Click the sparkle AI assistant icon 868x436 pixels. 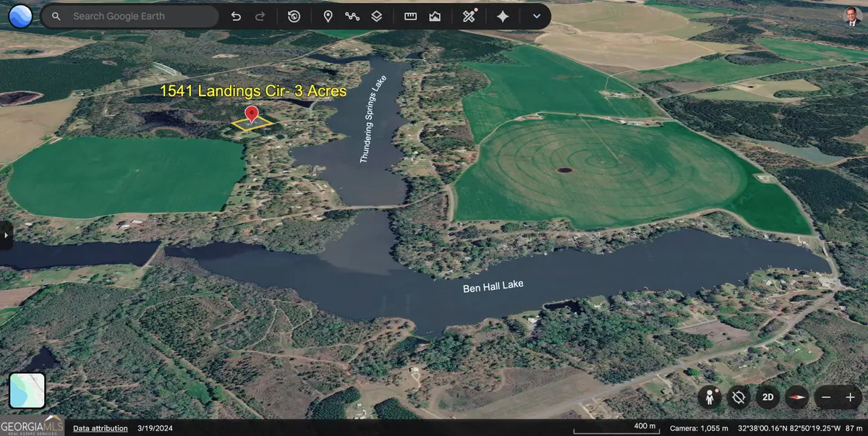[x=503, y=16]
